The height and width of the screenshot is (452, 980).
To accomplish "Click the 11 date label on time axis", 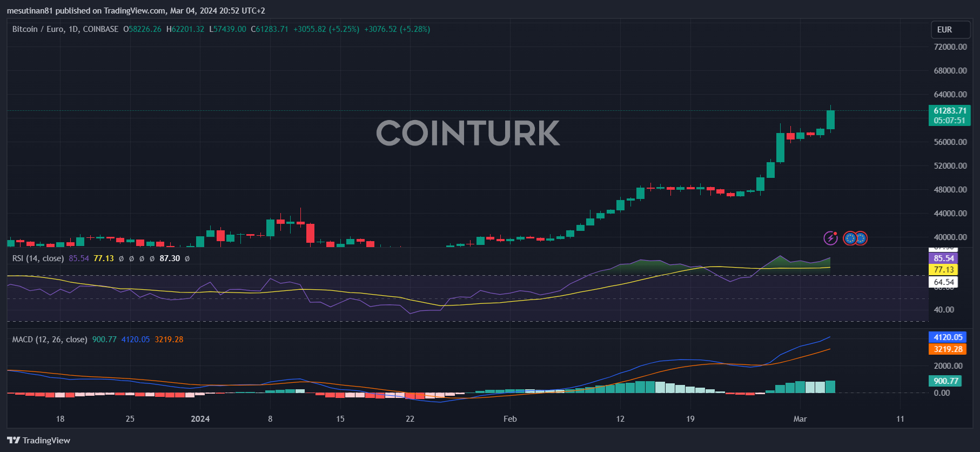I will click(x=900, y=419).
